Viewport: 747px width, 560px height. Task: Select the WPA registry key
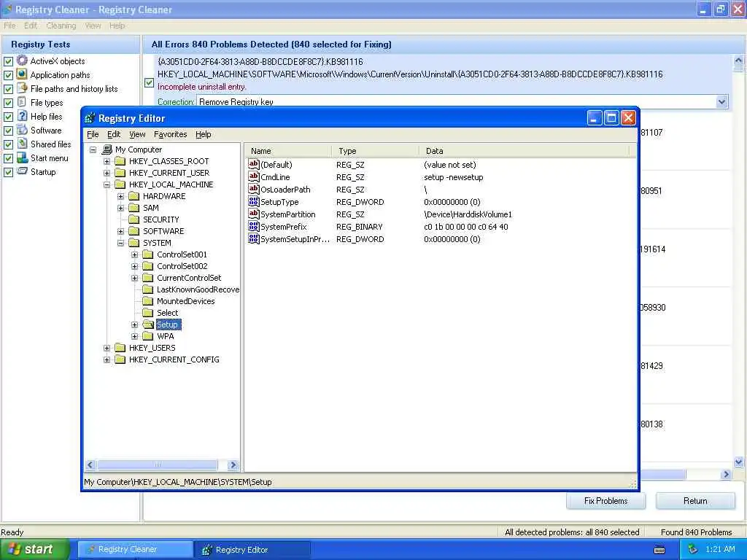click(166, 336)
